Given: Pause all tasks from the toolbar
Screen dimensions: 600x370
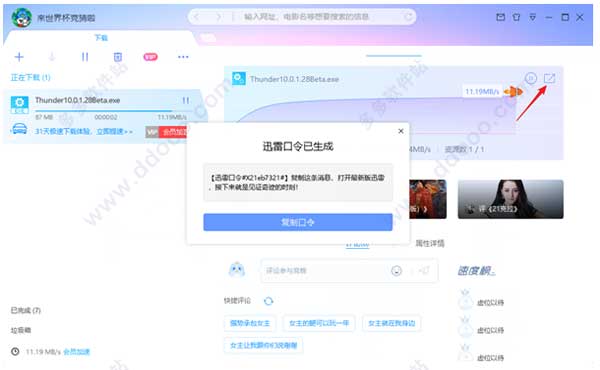Looking at the screenshot, I should pos(85,57).
